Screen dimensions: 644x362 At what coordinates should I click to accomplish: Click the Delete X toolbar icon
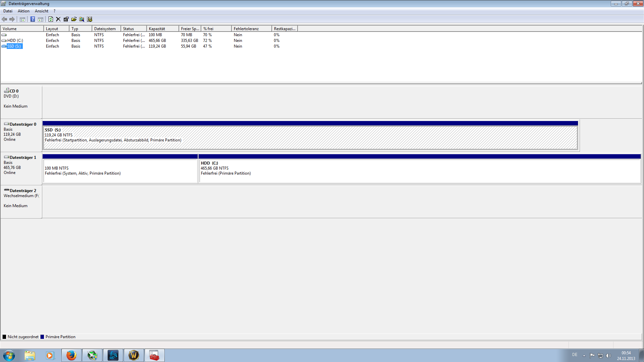pos(58,19)
